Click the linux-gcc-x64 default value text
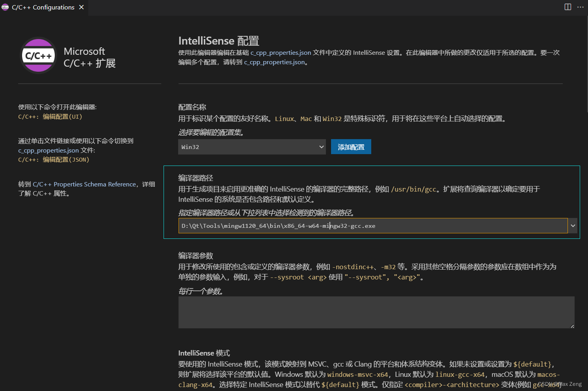 (460, 374)
